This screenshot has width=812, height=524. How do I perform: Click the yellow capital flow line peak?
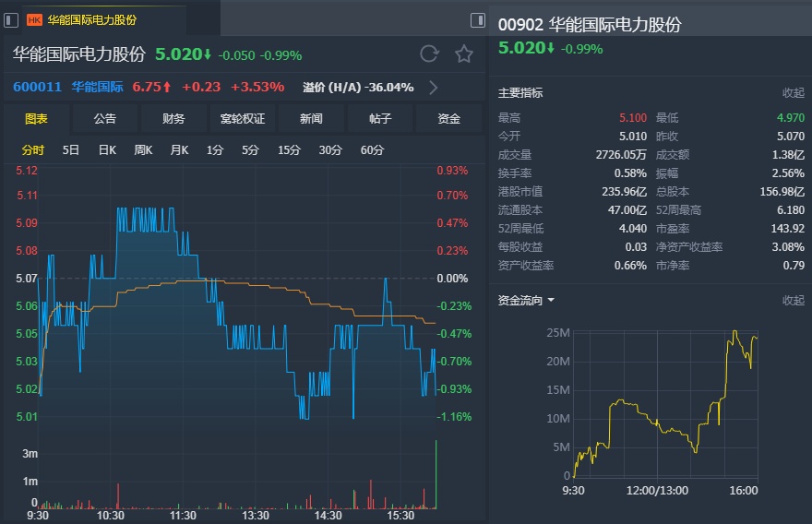734,332
